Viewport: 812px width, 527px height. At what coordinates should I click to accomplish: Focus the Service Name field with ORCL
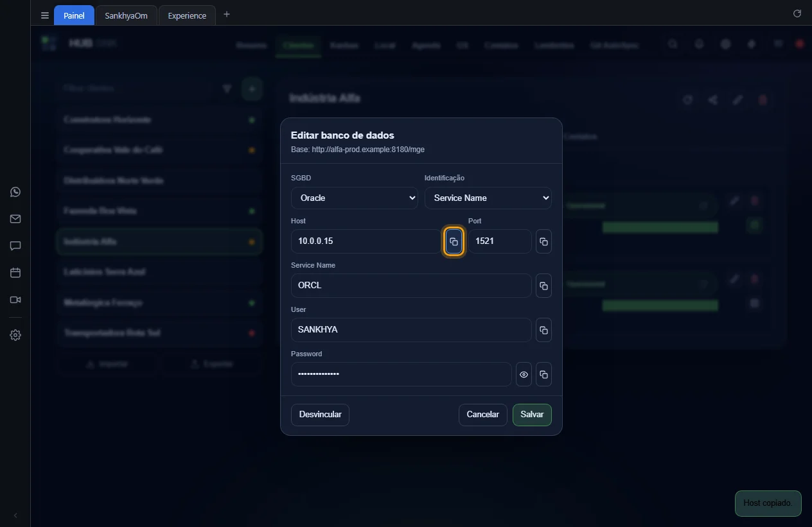point(411,286)
